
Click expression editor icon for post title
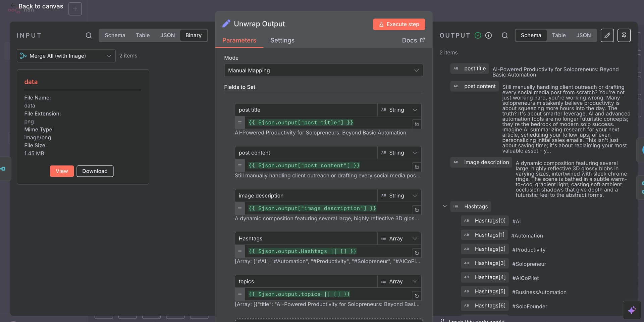(x=417, y=124)
